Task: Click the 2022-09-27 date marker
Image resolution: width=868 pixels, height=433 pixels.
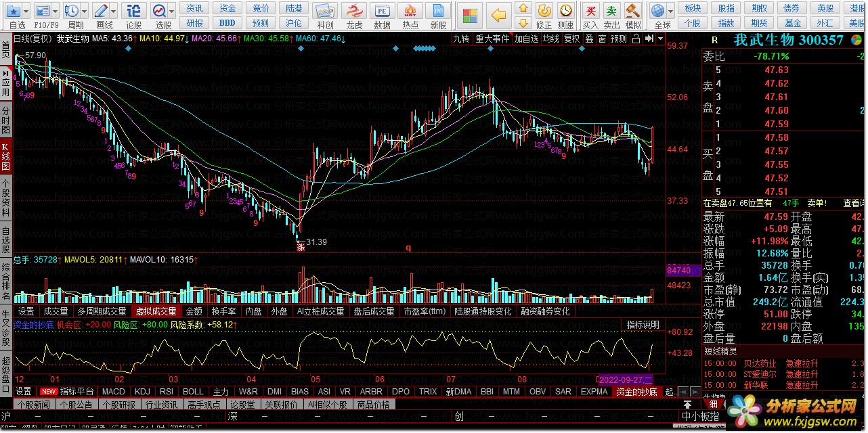Action: coord(624,379)
